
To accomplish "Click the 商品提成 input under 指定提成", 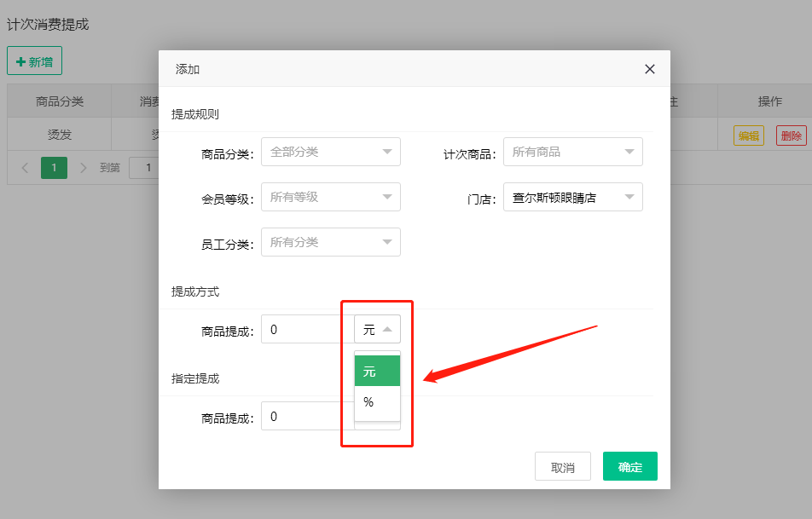I will pos(307,417).
